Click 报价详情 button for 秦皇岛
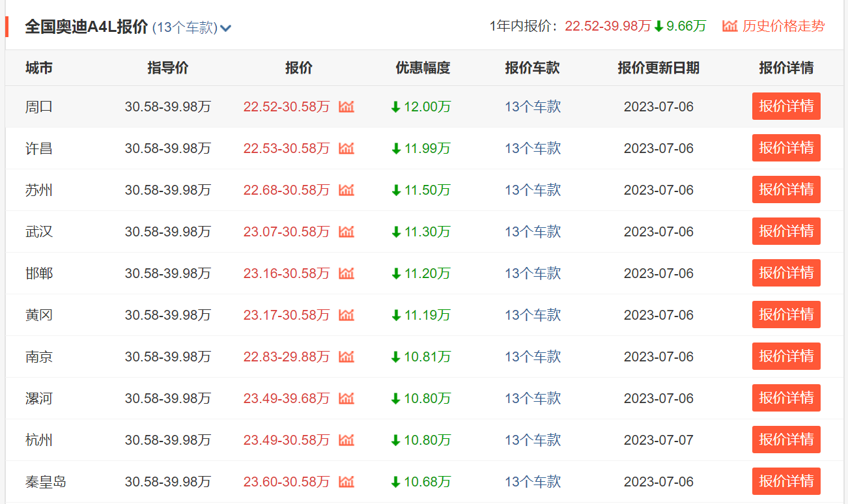848x504 pixels. click(786, 481)
